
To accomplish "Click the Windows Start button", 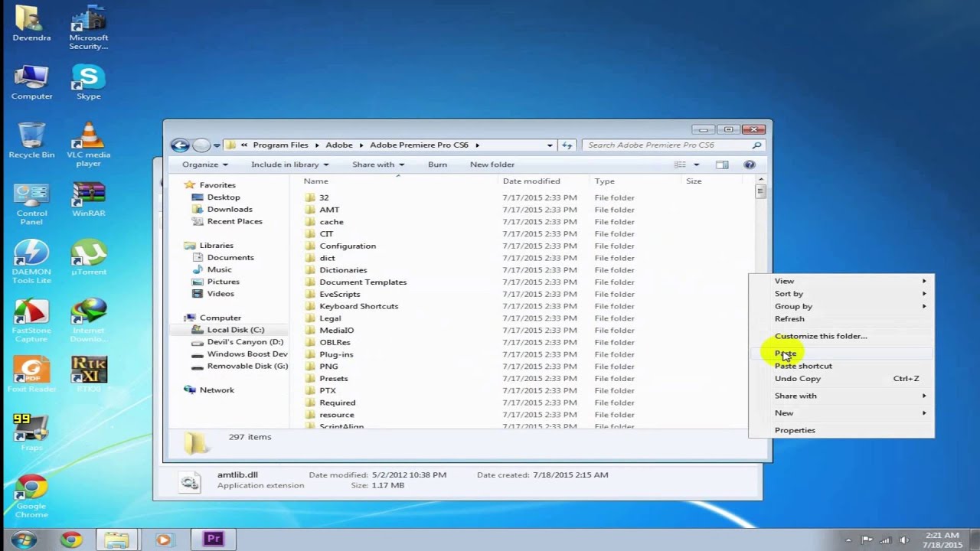I will pos(23,539).
